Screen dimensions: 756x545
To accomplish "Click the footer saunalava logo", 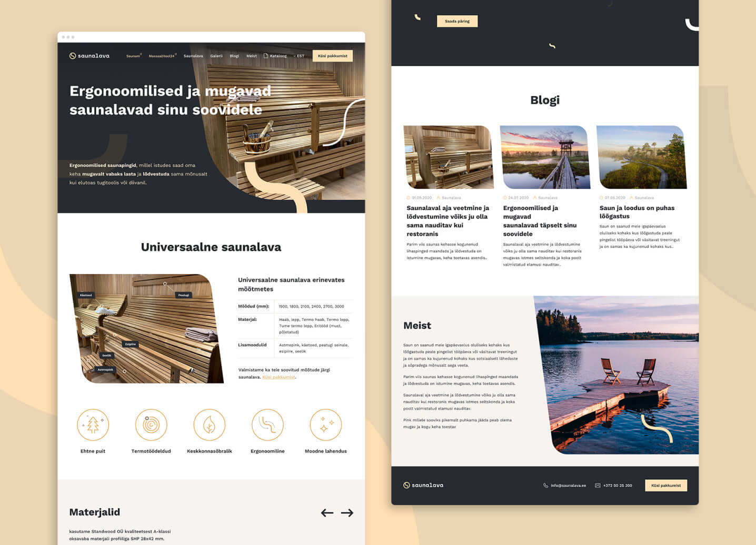I will tap(423, 485).
